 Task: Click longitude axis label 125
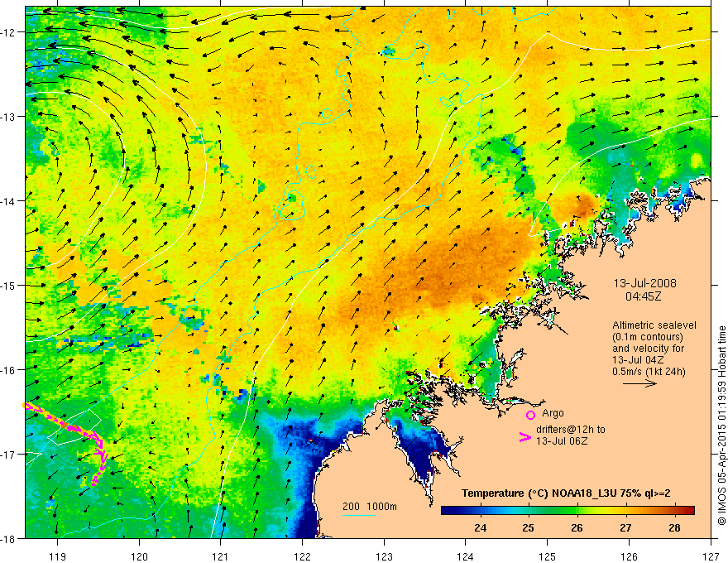click(x=548, y=556)
